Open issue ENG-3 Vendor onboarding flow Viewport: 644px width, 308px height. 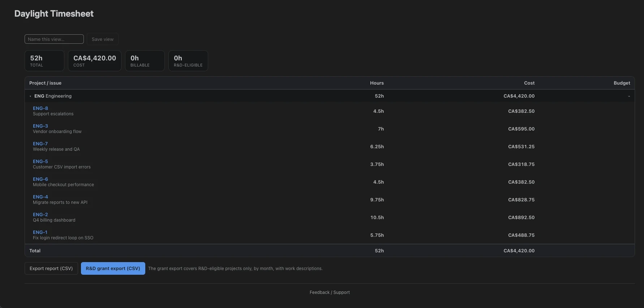[40, 126]
